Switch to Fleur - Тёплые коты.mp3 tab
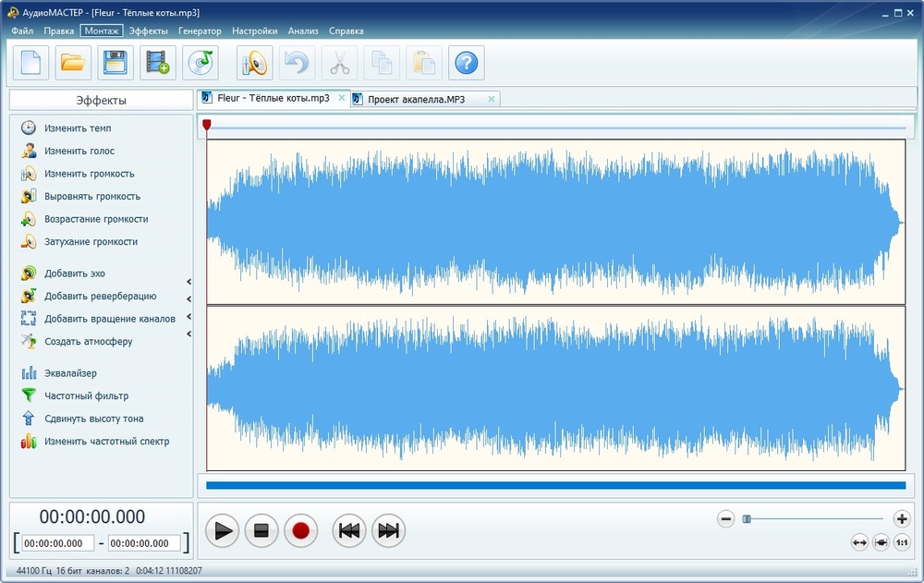 click(274, 99)
